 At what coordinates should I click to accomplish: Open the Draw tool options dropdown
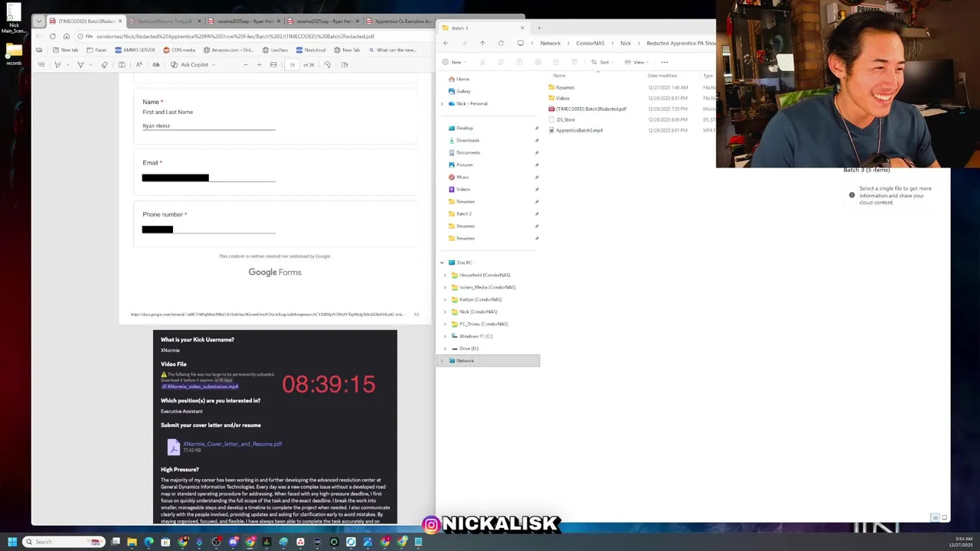(x=66, y=64)
